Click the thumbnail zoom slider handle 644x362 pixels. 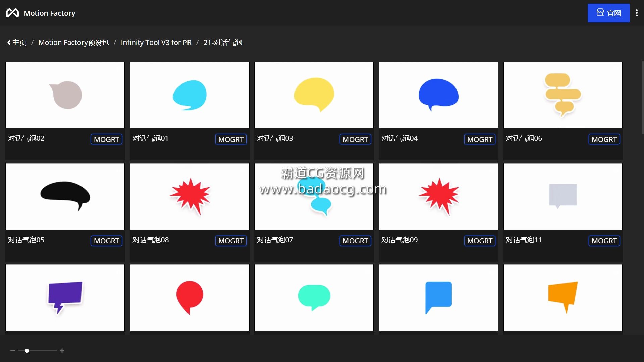[x=27, y=351]
